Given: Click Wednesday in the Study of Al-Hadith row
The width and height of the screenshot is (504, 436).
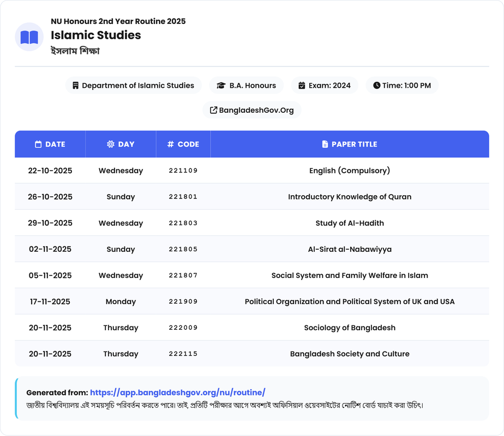Looking at the screenshot, I should pos(121,223).
